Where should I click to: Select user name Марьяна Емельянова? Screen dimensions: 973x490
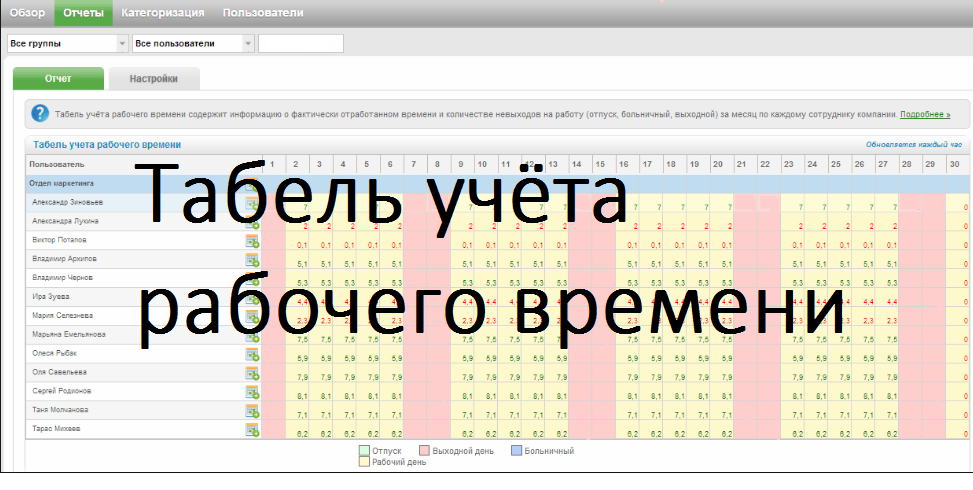[x=68, y=334]
